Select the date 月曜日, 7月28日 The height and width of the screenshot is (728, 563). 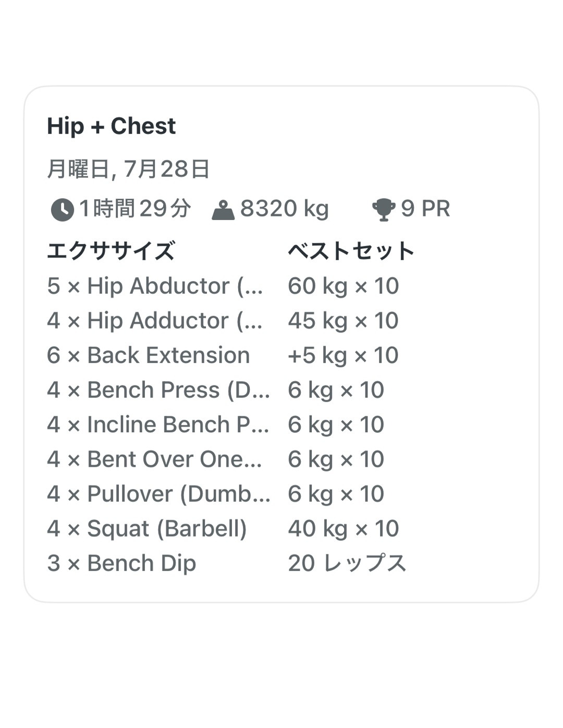click(128, 169)
